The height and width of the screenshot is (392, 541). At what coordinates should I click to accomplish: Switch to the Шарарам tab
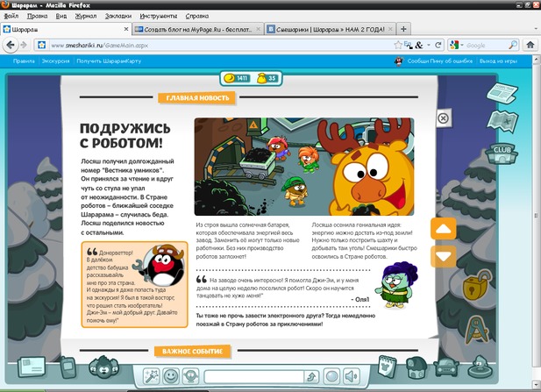click(x=66, y=29)
